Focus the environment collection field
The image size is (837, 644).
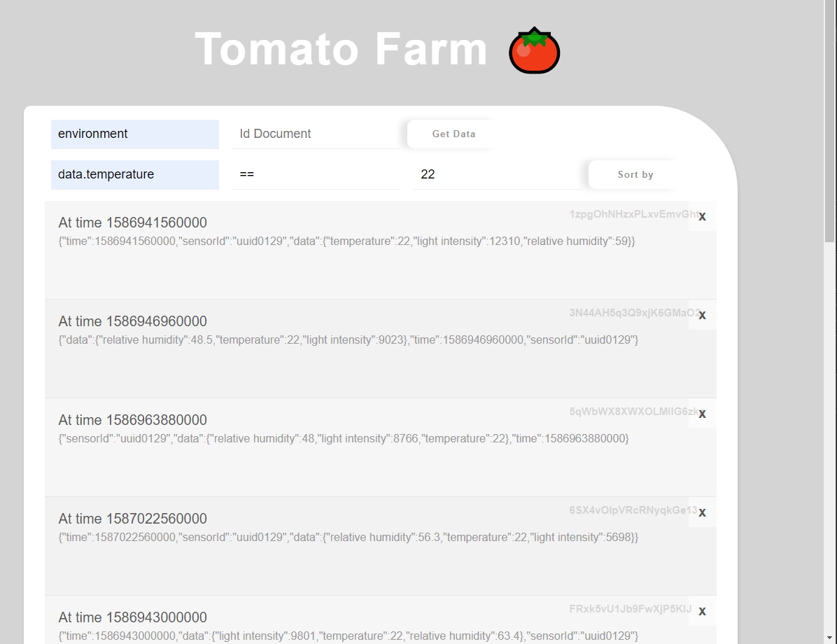[x=135, y=134]
